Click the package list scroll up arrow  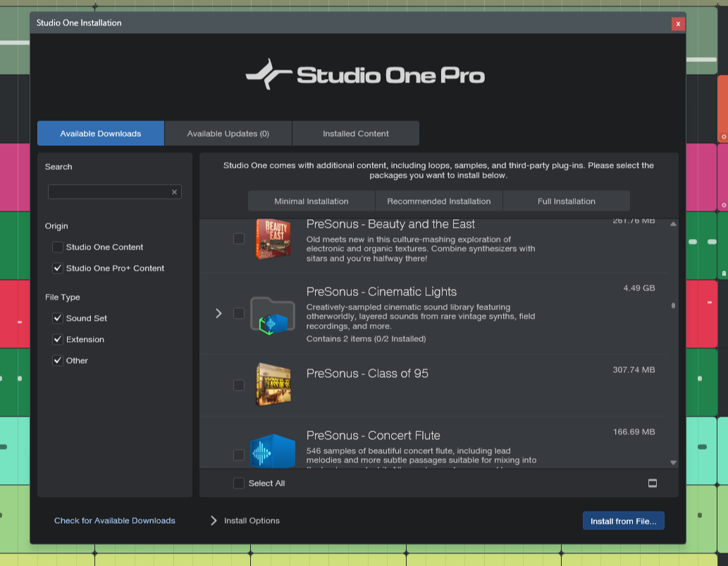click(x=673, y=224)
